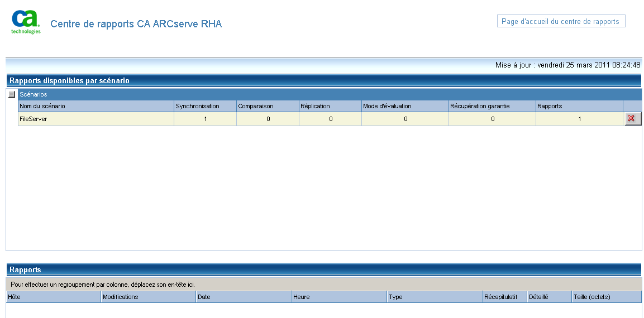Image resolution: width=644 pixels, height=318 pixels.
Task: Collapse the Scénarios group
Action: tap(12, 94)
